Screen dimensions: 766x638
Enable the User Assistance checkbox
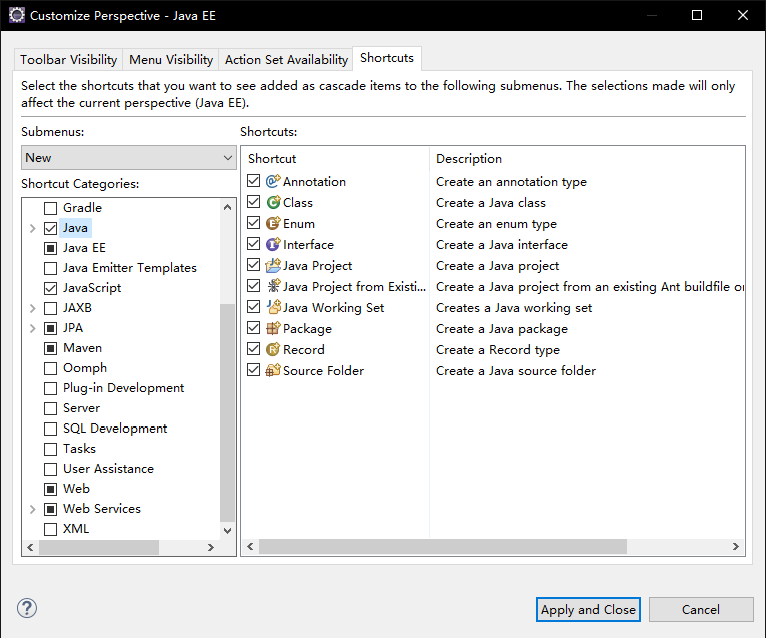click(x=50, y=469)
